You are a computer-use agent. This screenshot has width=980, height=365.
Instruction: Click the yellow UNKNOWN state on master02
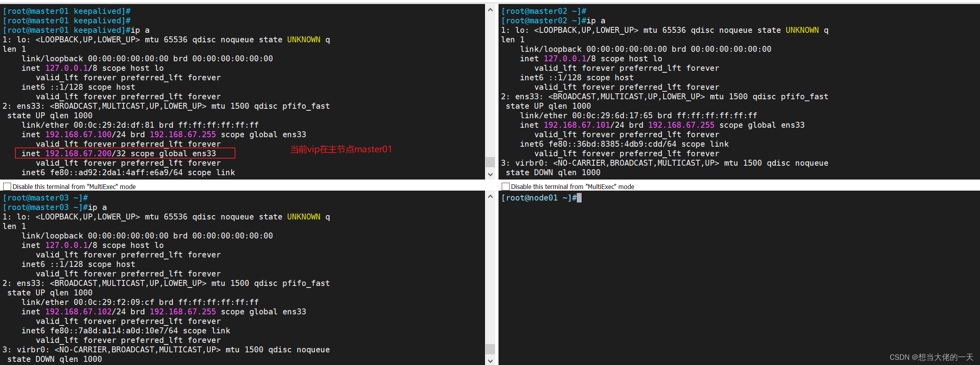(802, 30)
